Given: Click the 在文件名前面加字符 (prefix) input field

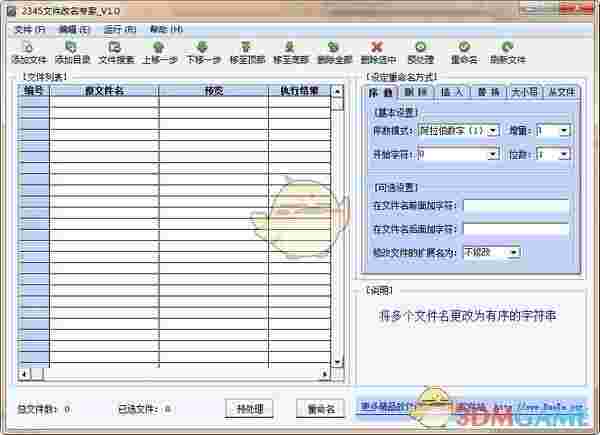Looking at the screenshot, I should (516, 205).
